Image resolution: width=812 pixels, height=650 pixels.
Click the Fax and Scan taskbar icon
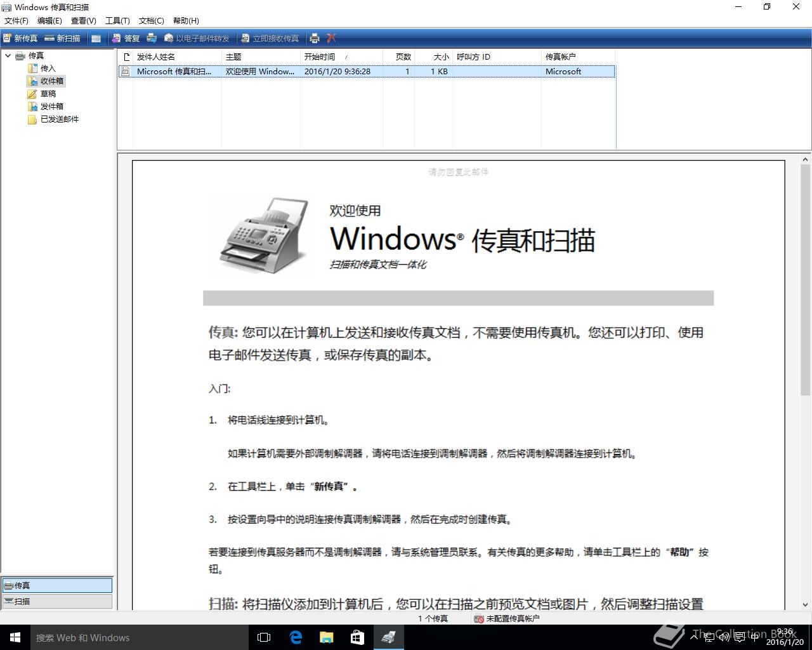[389, 637]
